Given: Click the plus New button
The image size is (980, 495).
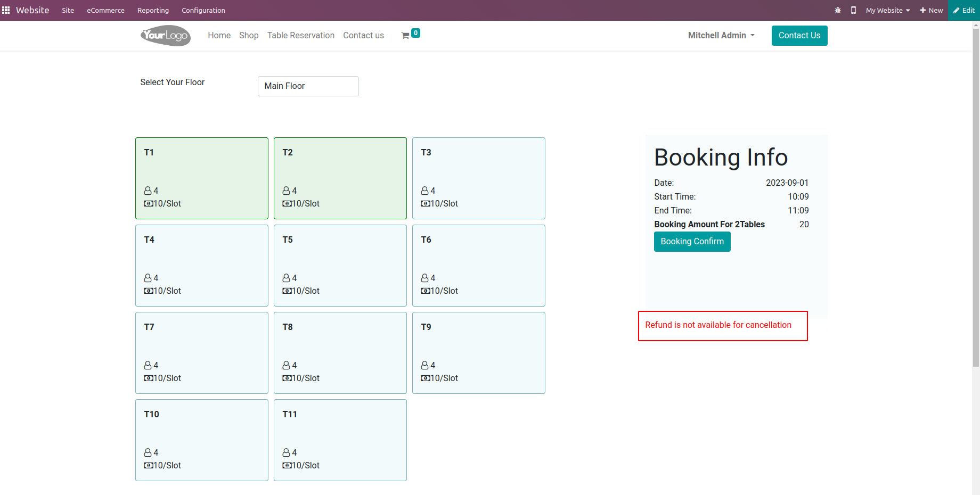Looking at the screenshot, I should pos(932,10).
